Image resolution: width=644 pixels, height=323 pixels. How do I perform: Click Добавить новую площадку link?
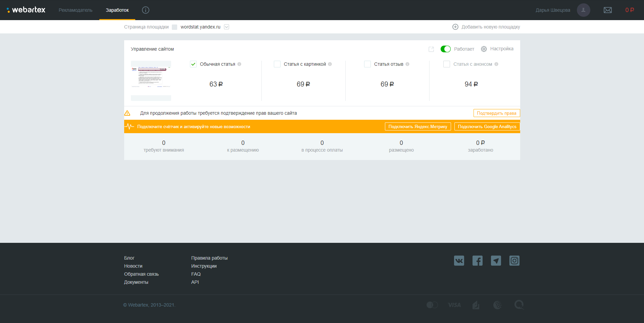click(x=491, y=27)
